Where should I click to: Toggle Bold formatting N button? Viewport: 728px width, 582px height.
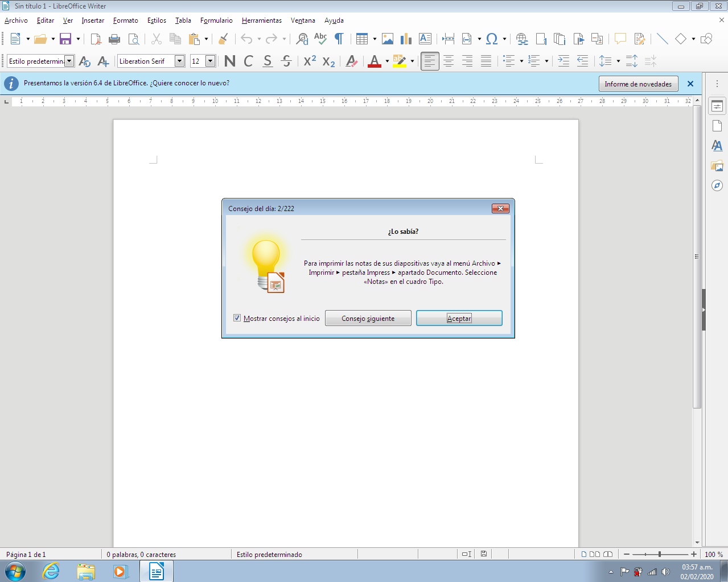(x=230, y=61)
